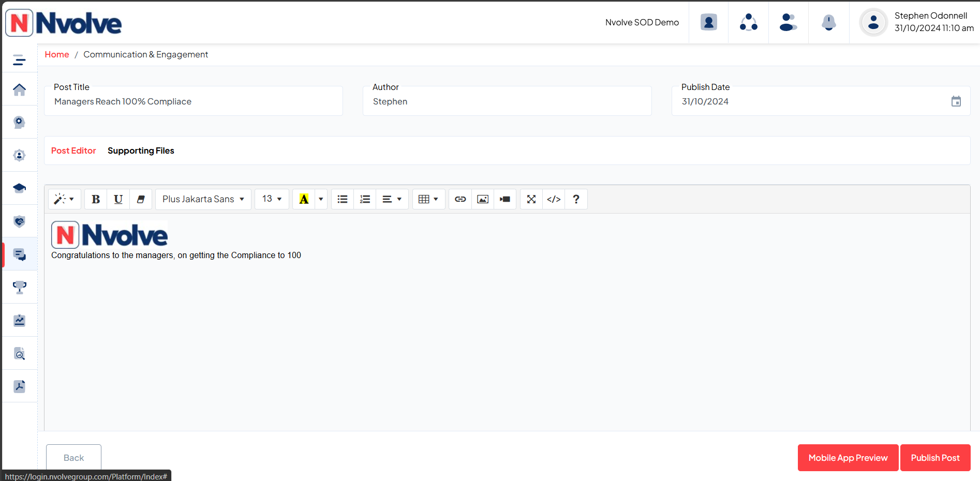Image resolution: width=980 pixels, height=481 pixels.
Task: Open the magic wand style dropdown
Action: click(x=65, y=199)
